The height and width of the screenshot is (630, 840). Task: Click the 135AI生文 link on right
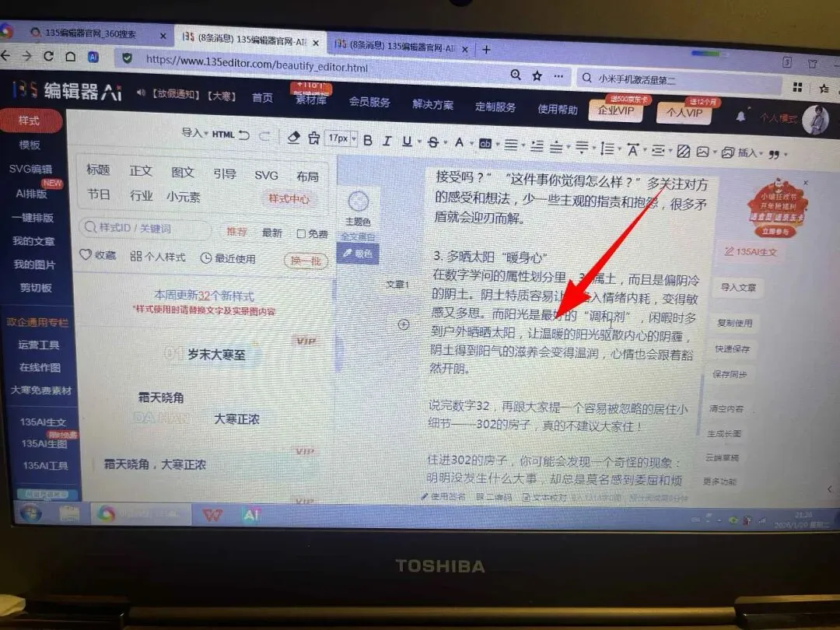751,251
